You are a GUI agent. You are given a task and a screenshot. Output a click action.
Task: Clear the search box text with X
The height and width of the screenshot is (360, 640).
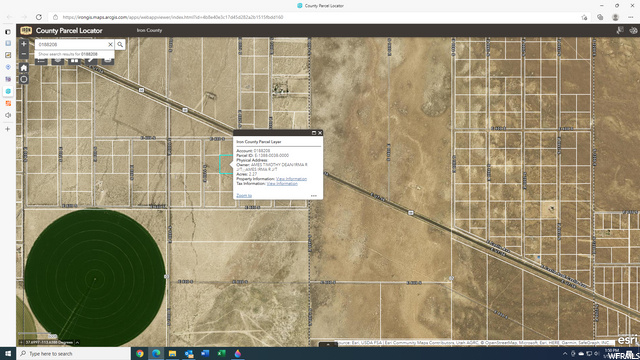pos(110,44)
